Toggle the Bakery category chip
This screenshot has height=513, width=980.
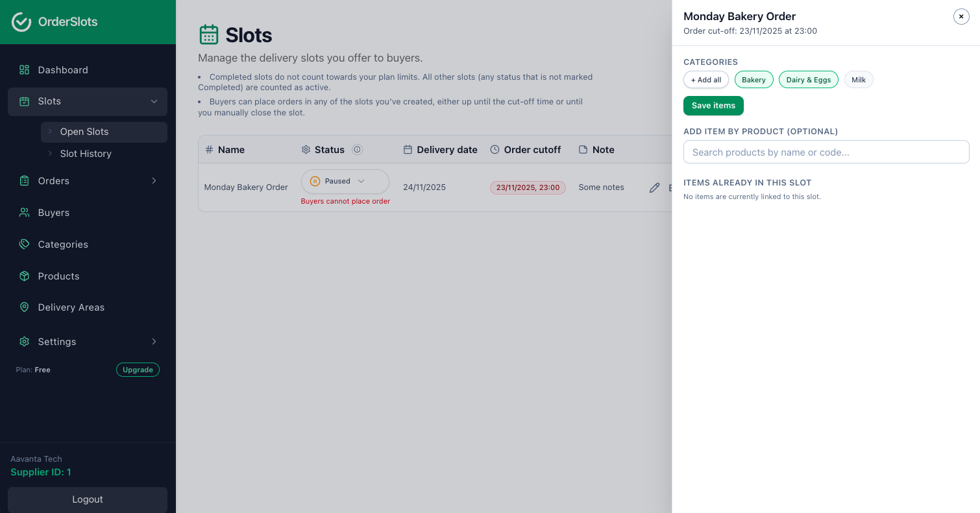(753, 79)
